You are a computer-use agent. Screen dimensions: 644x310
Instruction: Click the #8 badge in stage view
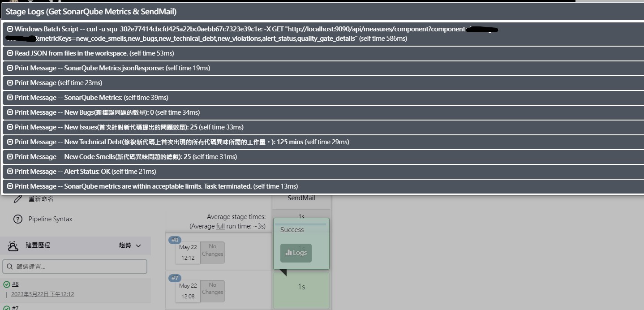tap(175, 240)
